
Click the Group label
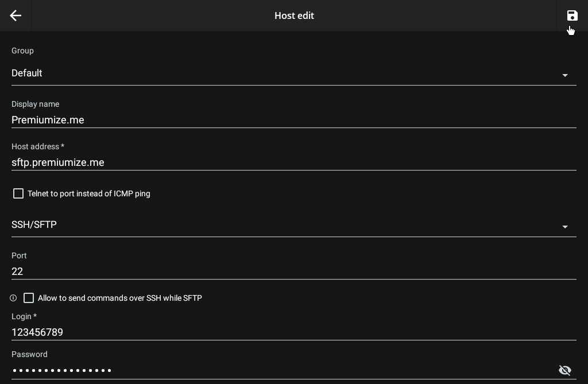[x=22, y=51]
